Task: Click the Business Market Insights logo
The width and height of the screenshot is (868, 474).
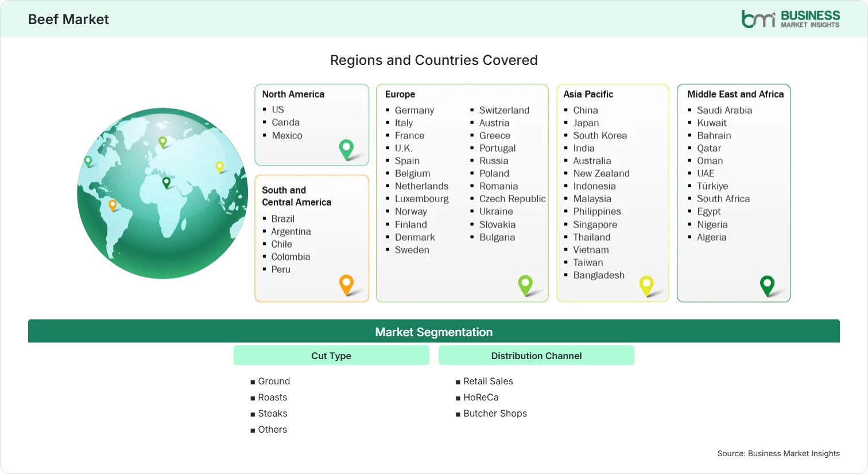Action: point(790,19)
